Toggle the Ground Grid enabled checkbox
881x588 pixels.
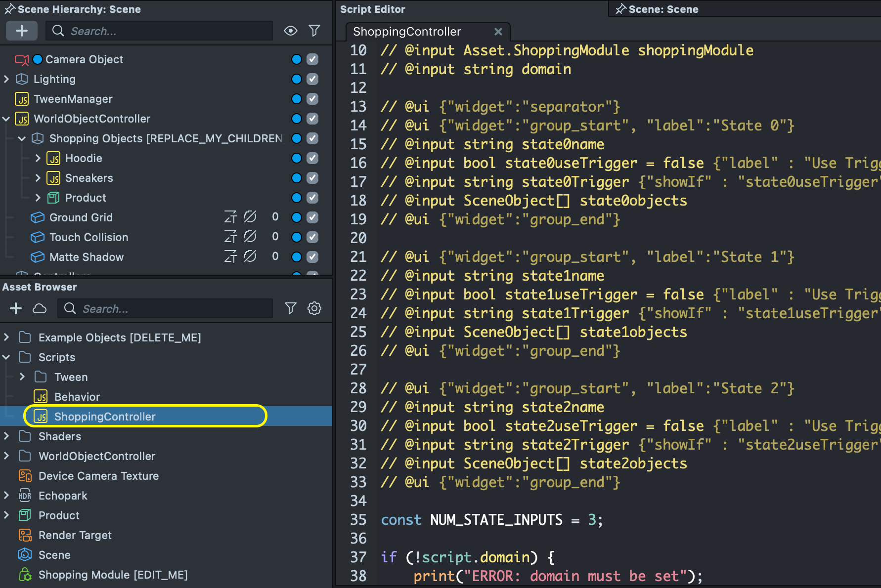click(312, 217)
